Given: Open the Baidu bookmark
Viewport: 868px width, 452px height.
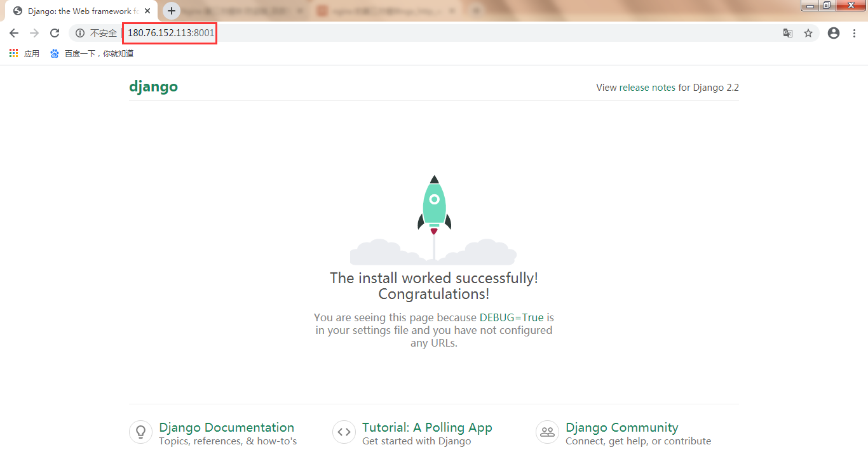Looking at the screenshot, I should coord(92,54).
